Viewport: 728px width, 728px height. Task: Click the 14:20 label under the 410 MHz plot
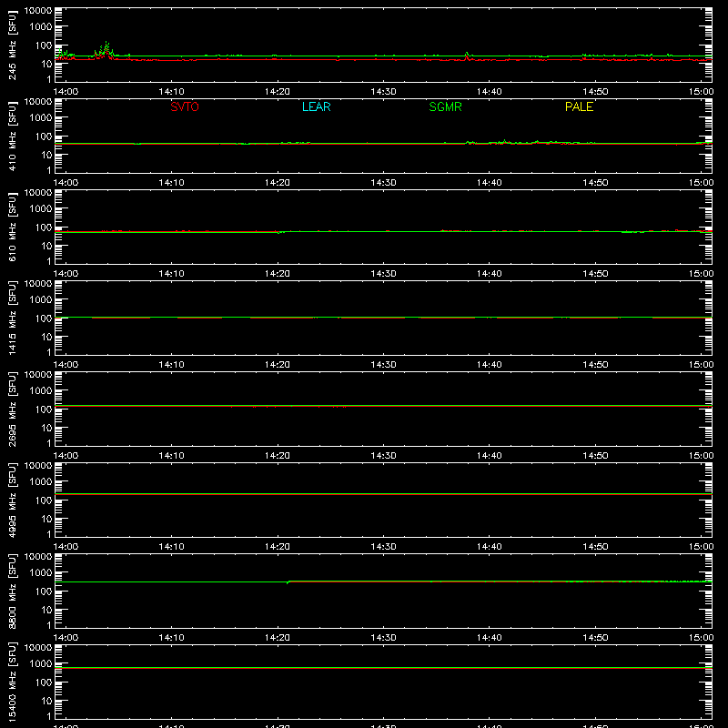[x=278, y=183]
